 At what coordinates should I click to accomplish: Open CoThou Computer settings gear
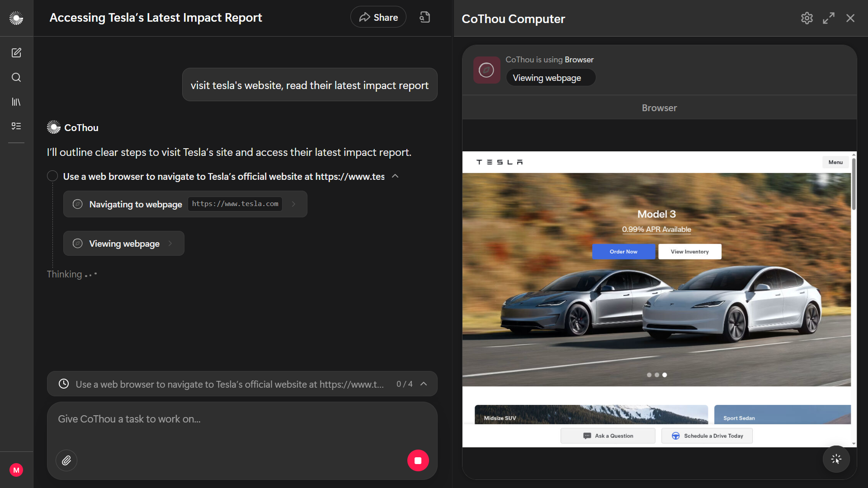point(807,18)
